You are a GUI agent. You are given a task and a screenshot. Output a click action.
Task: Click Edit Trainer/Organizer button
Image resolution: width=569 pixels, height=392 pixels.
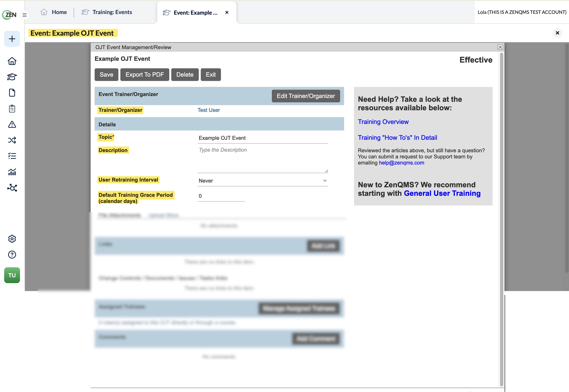[306, 96]
